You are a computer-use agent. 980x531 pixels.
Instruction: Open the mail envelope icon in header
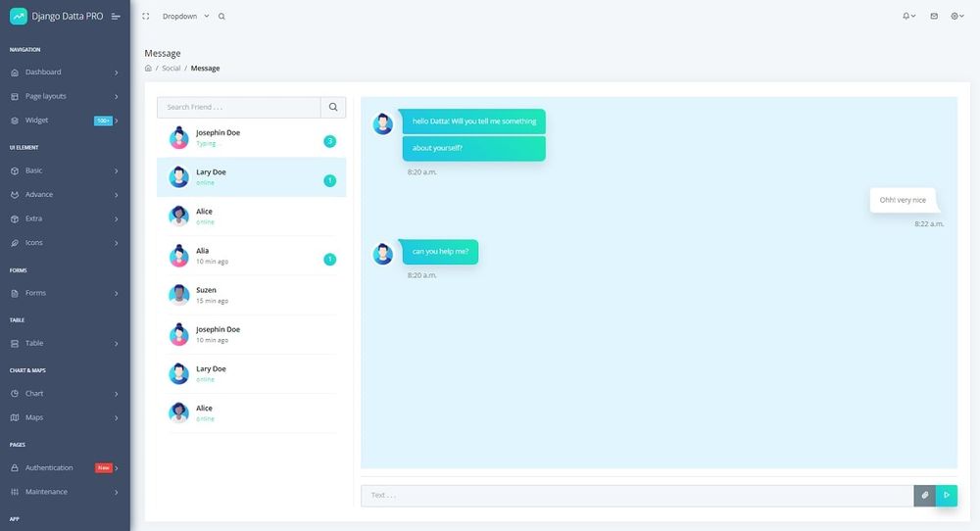coord(934,17)
